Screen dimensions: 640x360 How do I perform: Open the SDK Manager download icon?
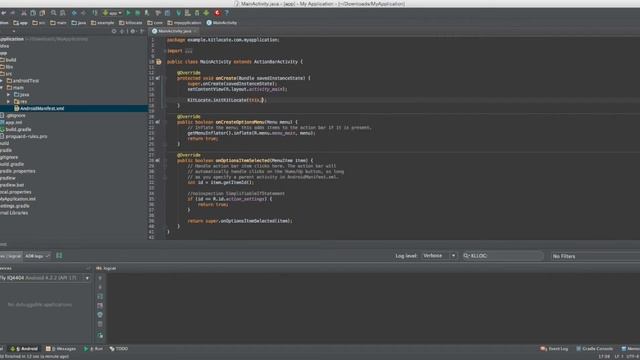point(206,13)
